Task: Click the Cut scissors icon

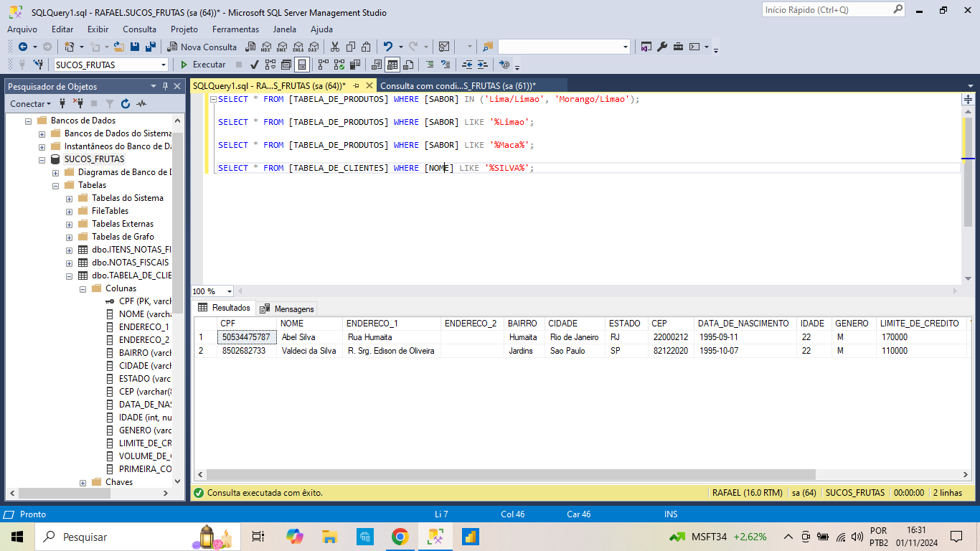Action: tap(335, 47)
